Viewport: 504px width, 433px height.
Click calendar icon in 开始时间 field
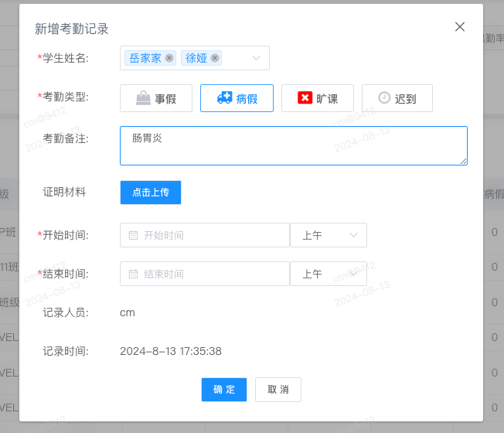pos(133,235)
